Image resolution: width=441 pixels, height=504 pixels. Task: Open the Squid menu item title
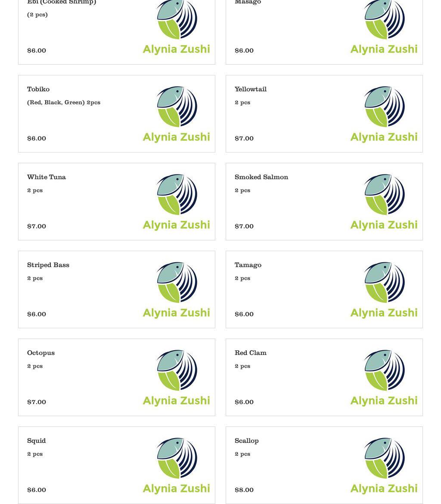pyautogui.click(x=37, y=441)
